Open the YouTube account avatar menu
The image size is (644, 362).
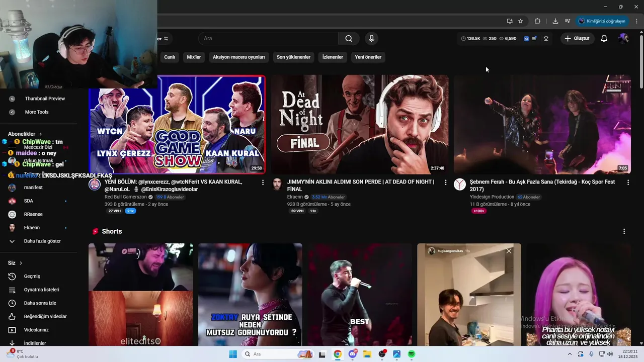click(x=624, y=39)
